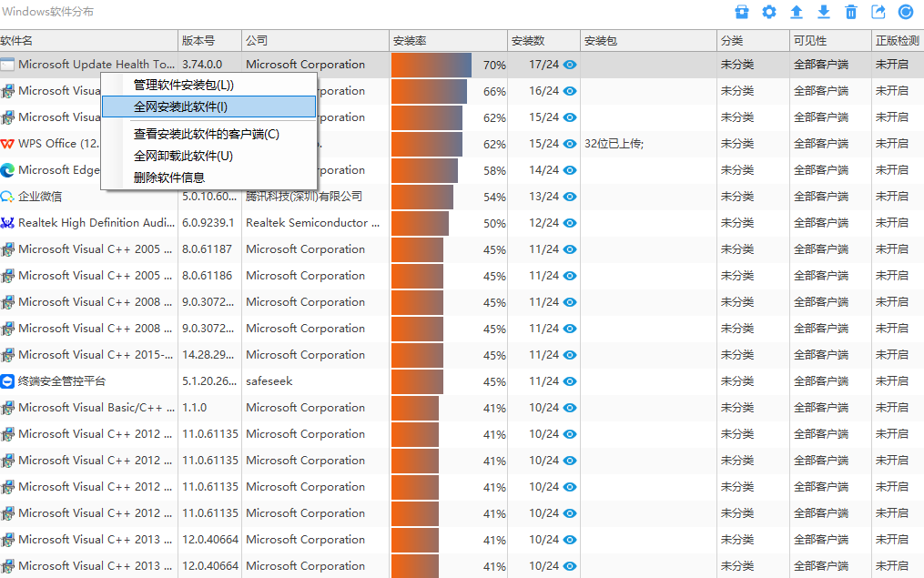Sort by the 正版检测 column header
The image size is (924, 578).
pyautogui.click(x=898, y=41)
